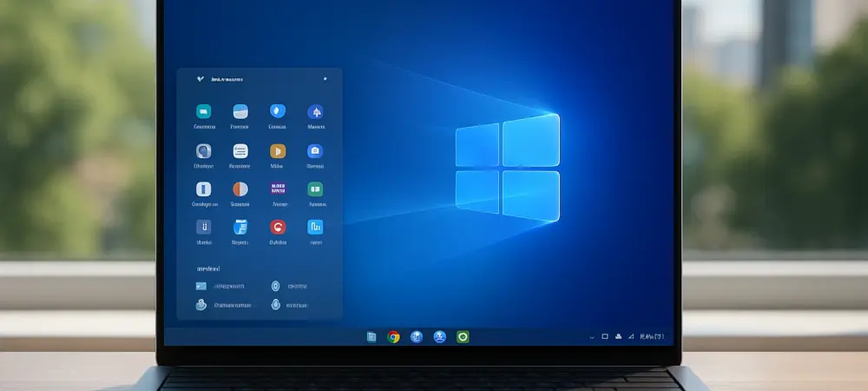Expand hidden icons chevron in system tray

pos(592,337)
